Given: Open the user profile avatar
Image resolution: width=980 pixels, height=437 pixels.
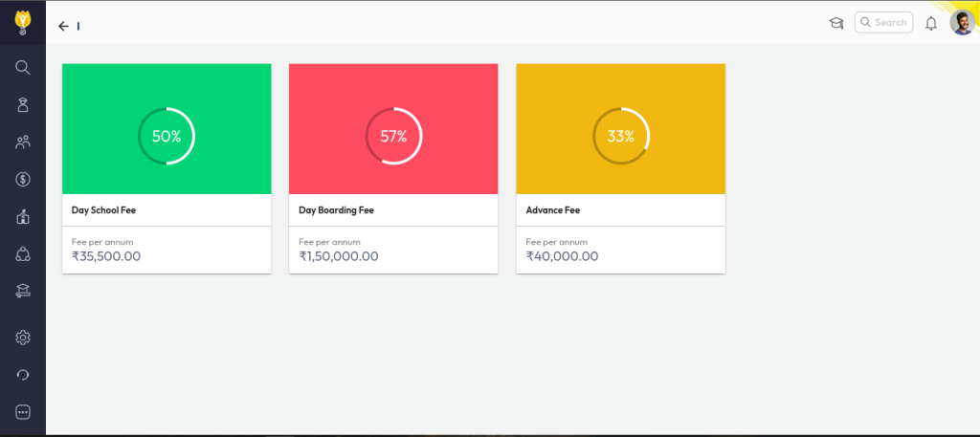Looking at the screenshot, I should (961, 22).
